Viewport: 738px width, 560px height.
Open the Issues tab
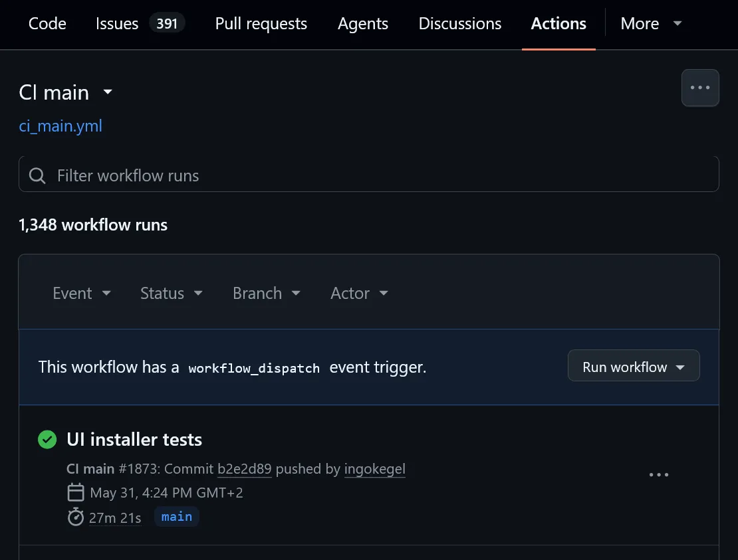[117, 23]
